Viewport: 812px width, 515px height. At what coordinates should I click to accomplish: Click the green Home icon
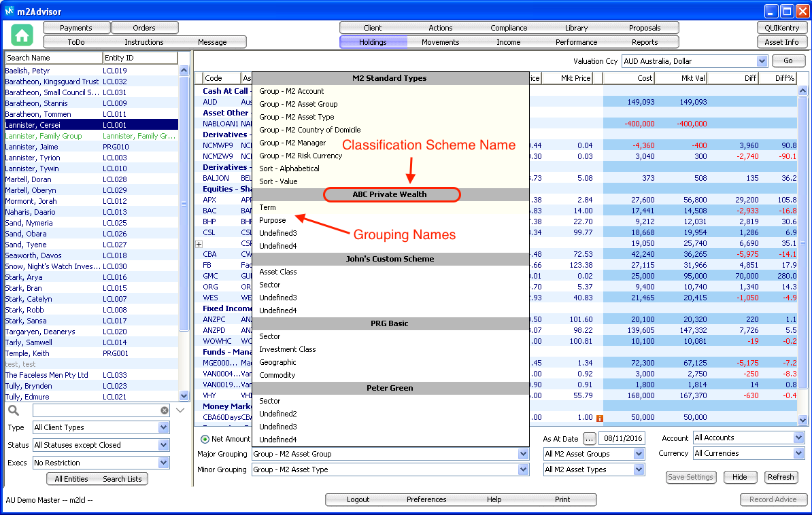click(x=22, y=35)
